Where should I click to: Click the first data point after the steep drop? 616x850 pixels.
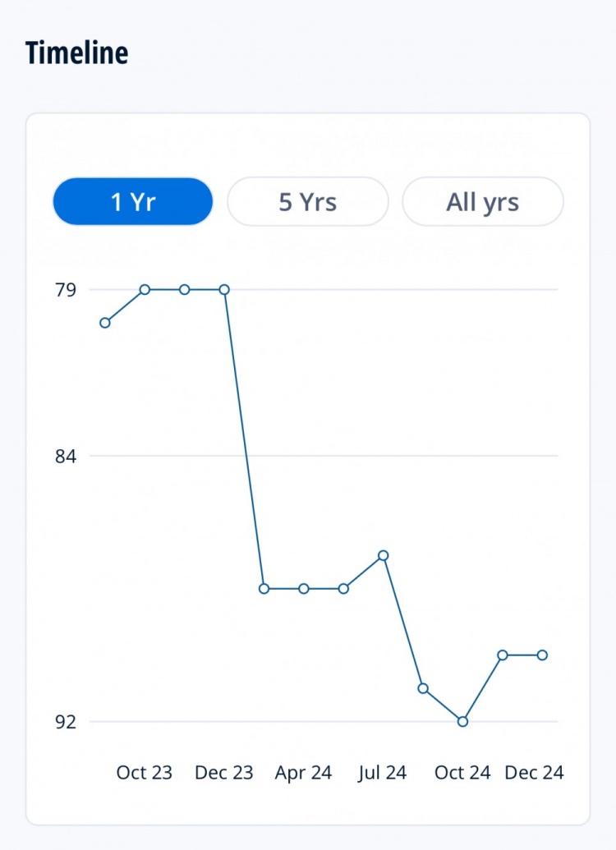264,589
